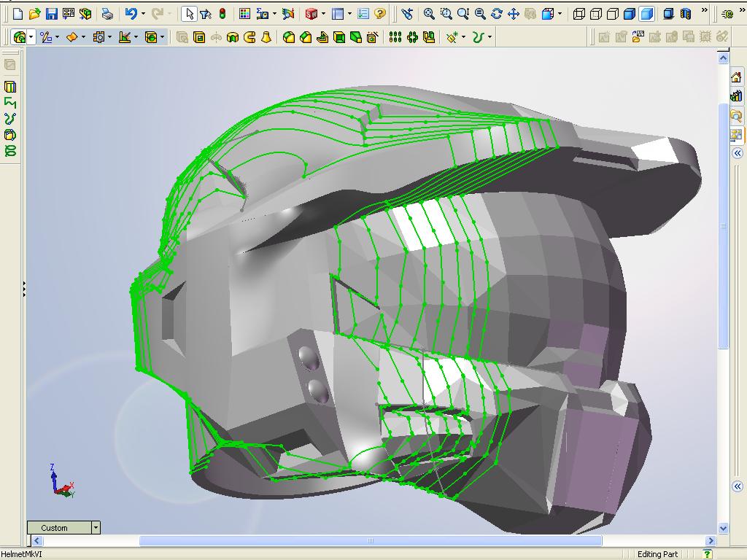Image resolution: width=747 pixels, height=560 pixels.
Task: Click the traffic light update icon
Action: tap(222, 14)
